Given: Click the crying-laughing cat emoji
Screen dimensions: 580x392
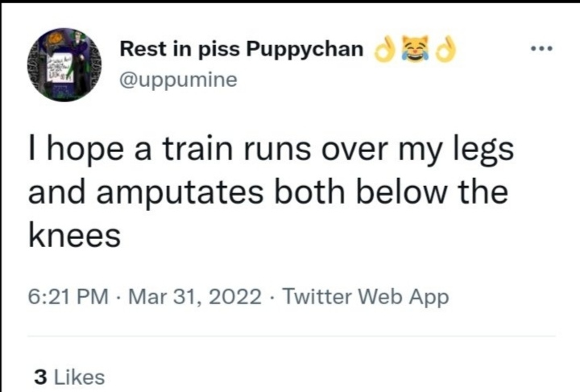Looking at the screenshot, I should click(415, 48).
